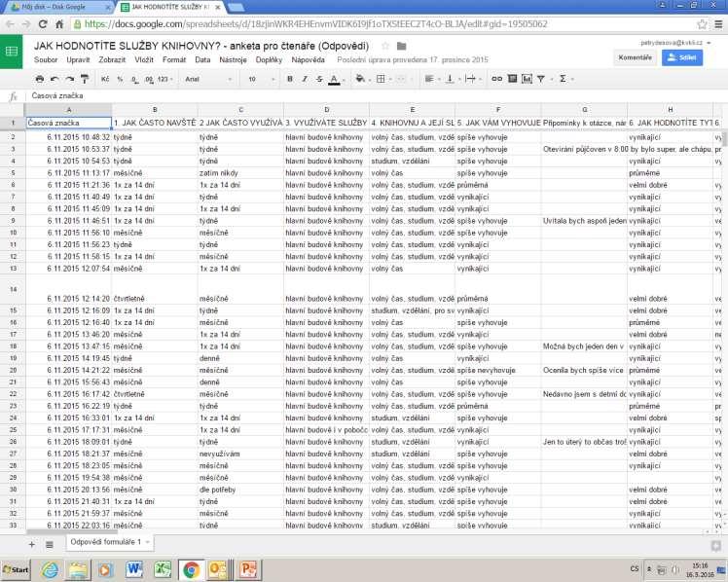Open the Arial font family dropdown
Screen dimensions: 728x582
tap(208, 80)
